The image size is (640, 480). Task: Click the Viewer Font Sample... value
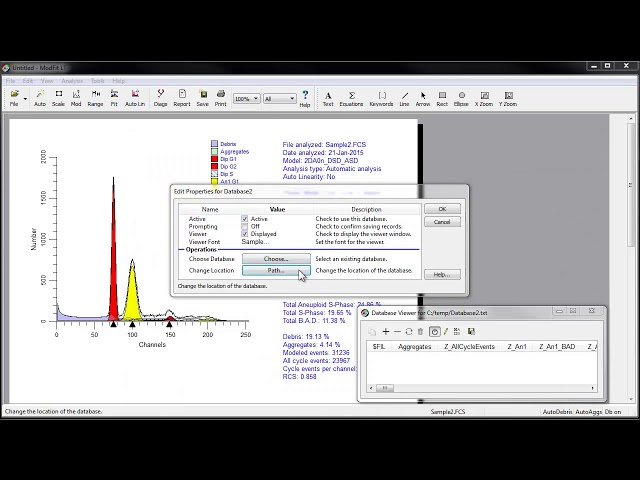click(255, 242)
